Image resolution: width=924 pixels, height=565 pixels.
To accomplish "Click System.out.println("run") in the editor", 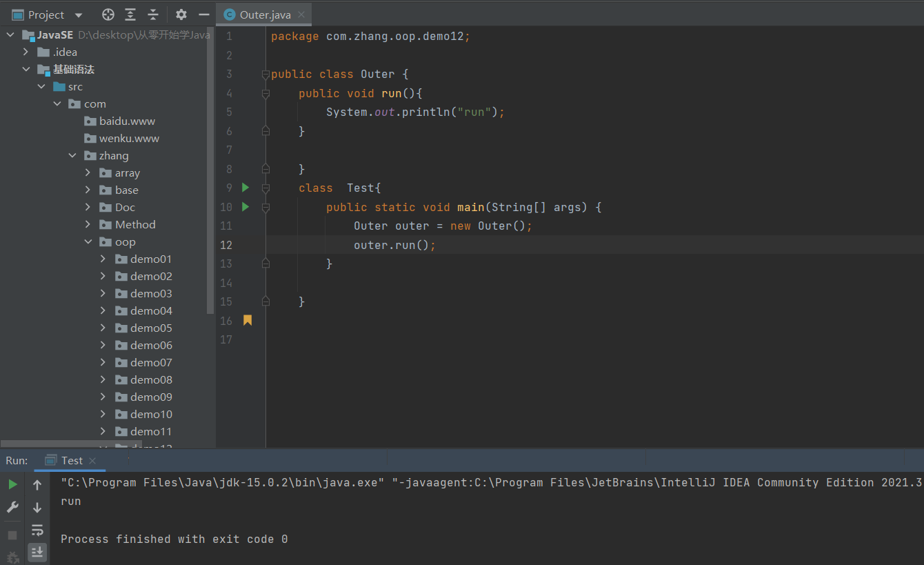I will (x=415, y=112).
